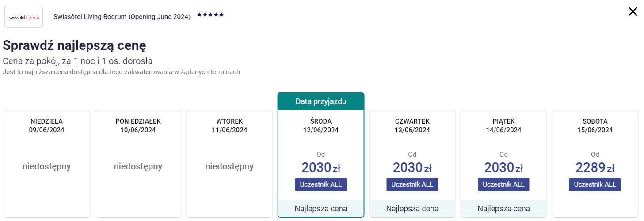
Task: Click the 2030 zł price on Środa 12/06/2024
Action: (x=321, y=168)
